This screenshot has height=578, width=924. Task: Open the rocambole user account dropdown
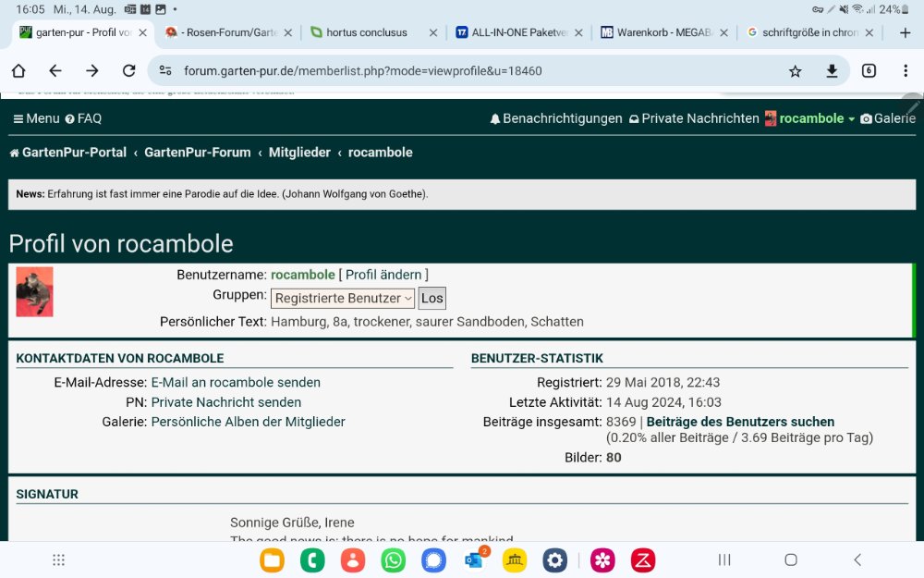[810, 118]
